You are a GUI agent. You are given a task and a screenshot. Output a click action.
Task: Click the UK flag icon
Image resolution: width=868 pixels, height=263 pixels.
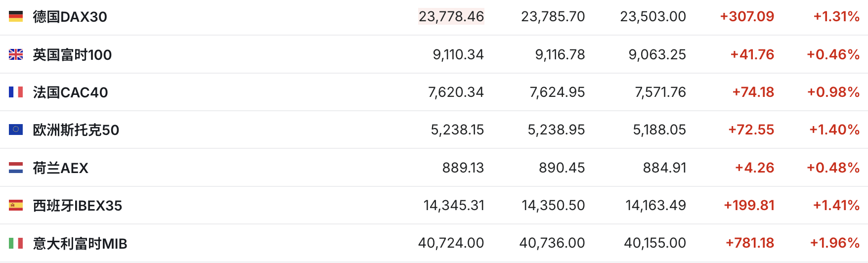(16, 54)
